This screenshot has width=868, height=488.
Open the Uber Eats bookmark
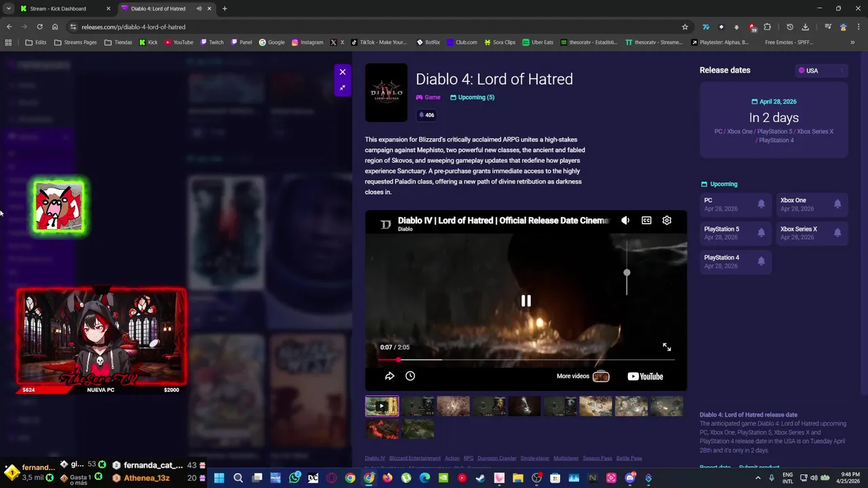538,42
